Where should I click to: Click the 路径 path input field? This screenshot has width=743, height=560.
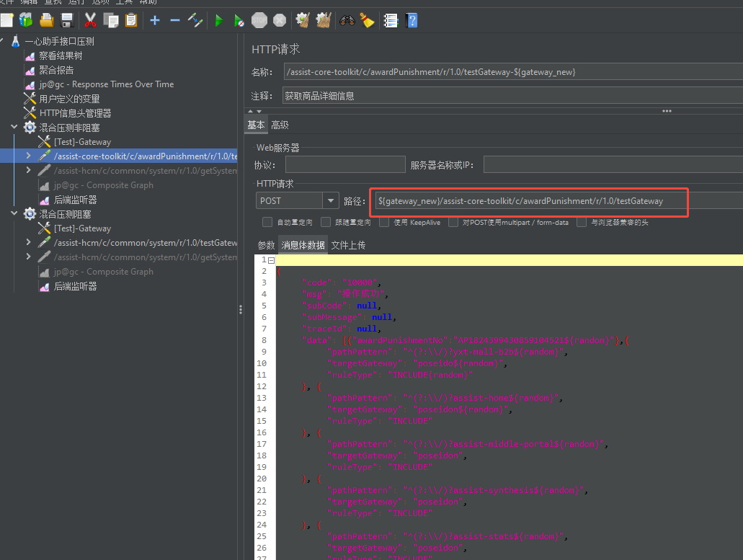[x=530, y=201]
